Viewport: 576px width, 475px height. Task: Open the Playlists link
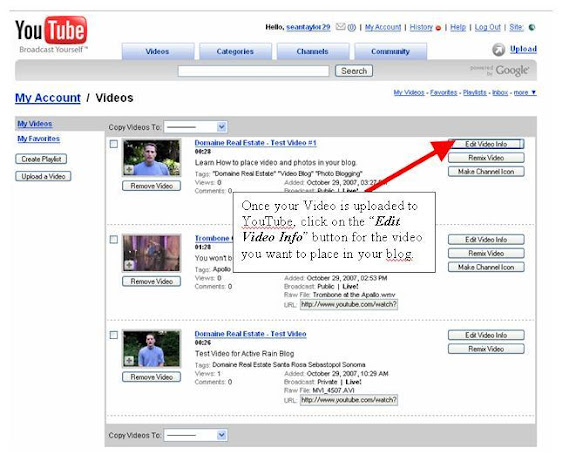pos(475,93)
